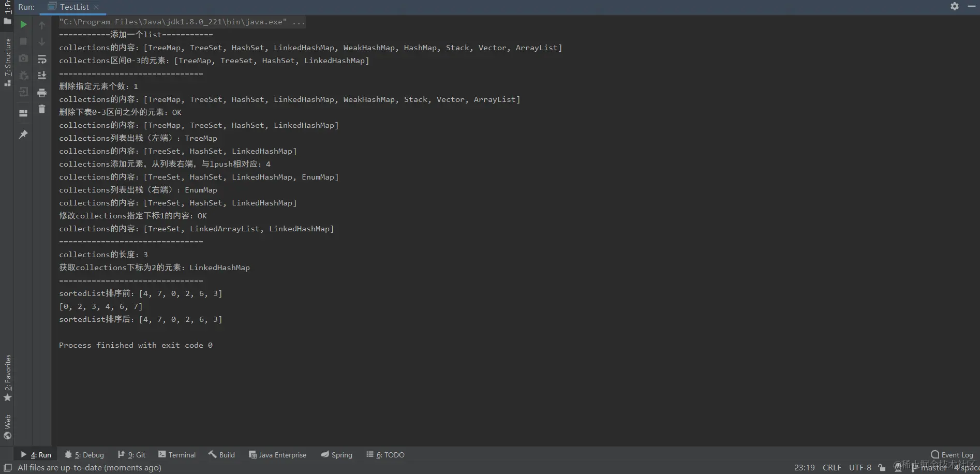This screenshot has width=980, height=474.
Task: Open the 7: Structure side panel
Action: click(x=7, y=62)
